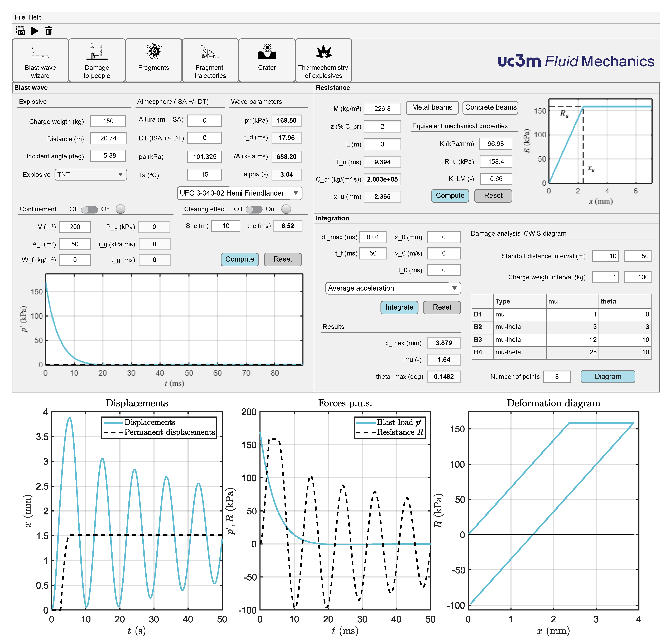Image resolution: width=670 pixels, height=644 pixels.
Task: Open the Crater module
Action: (x=267, y=60)
